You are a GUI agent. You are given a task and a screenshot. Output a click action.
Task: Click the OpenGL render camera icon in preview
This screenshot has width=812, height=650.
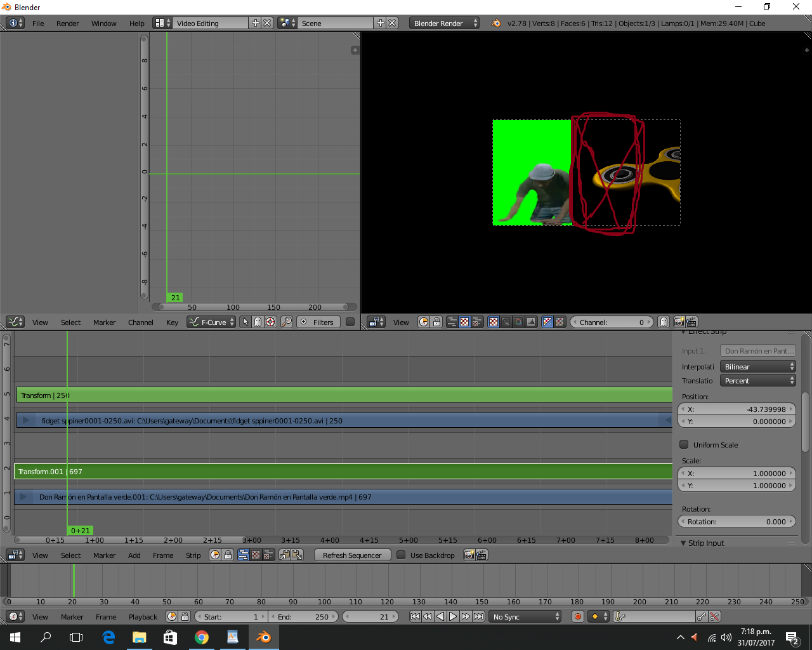point(679,322)
